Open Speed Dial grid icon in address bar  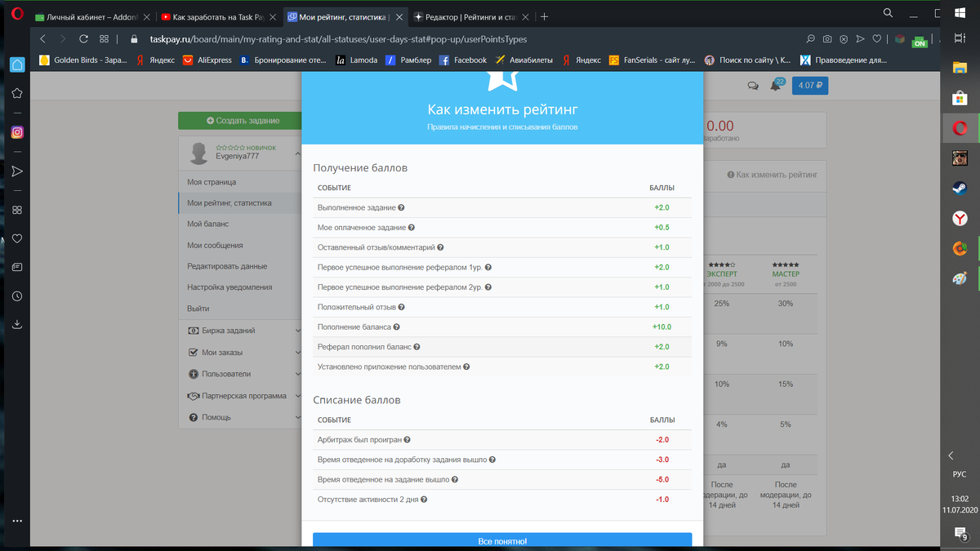point(104,38)
